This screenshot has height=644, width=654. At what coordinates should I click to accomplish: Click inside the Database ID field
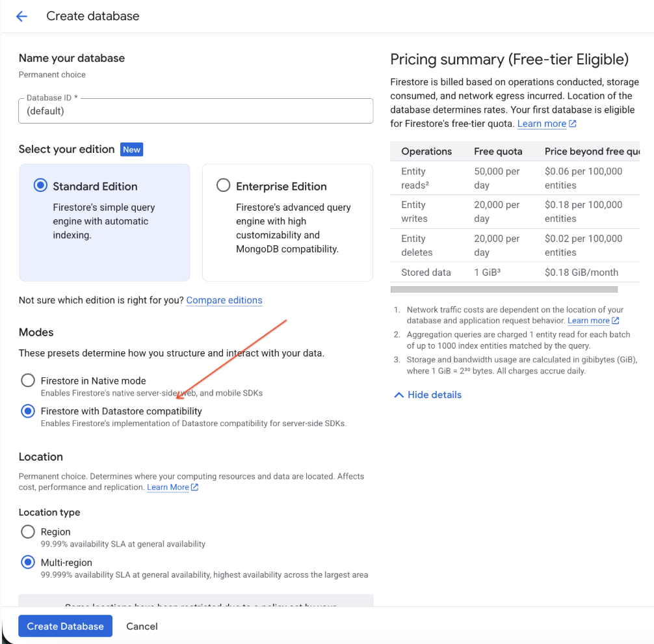point(195,111)
